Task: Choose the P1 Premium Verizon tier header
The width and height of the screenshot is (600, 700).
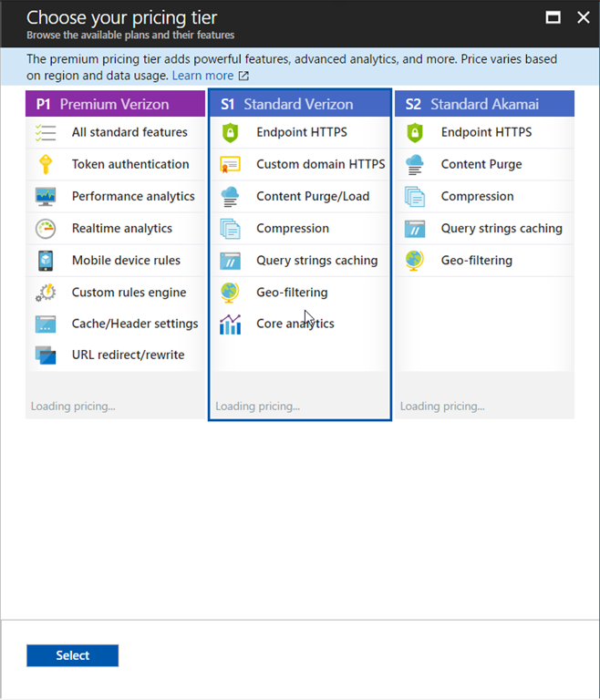Action: coord(115,104)
